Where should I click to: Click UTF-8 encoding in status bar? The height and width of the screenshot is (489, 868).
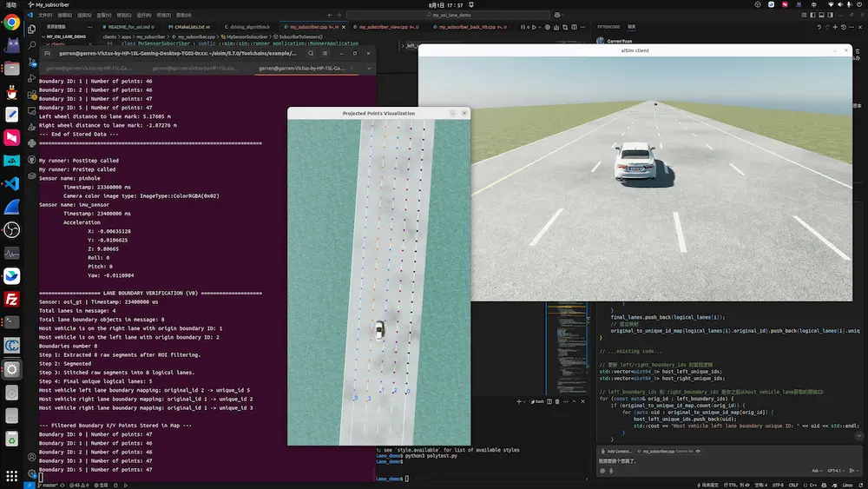[778, 486]
